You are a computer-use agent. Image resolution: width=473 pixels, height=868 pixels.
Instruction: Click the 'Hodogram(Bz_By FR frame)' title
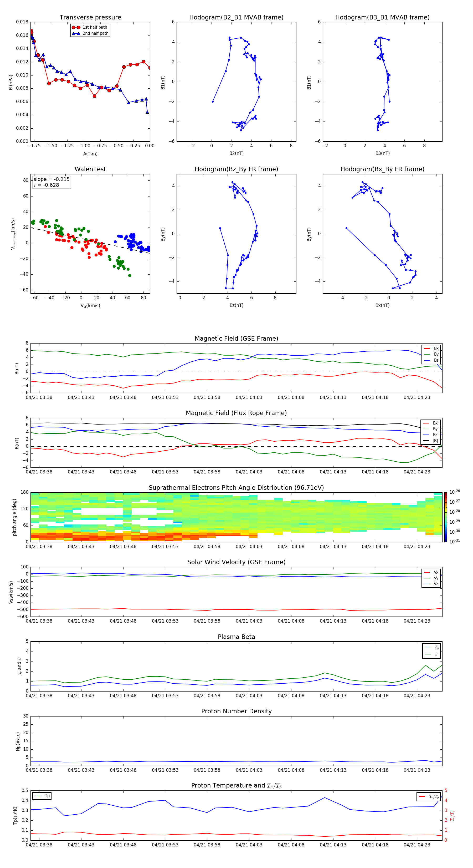pos(236,169)
